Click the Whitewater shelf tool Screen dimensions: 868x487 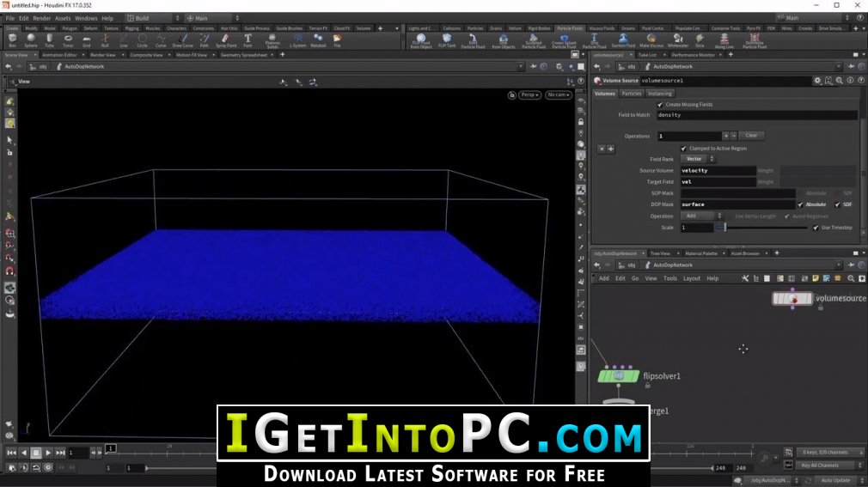677,41
